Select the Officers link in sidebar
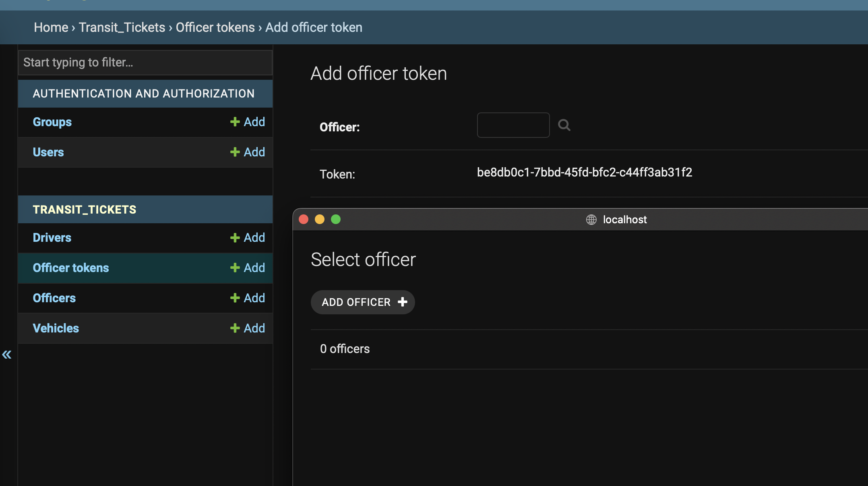Image resolution: width=868 pixels, height=486 pixels. 54,297
